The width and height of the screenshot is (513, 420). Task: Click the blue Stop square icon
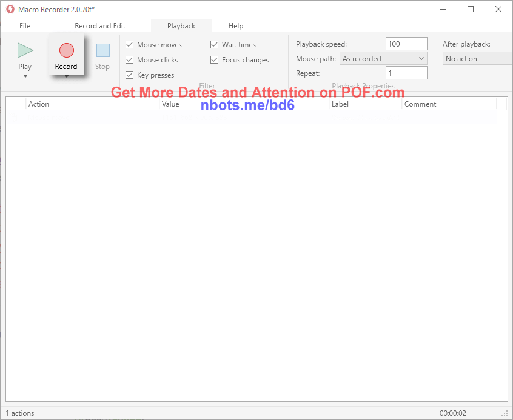click(103, 50)
